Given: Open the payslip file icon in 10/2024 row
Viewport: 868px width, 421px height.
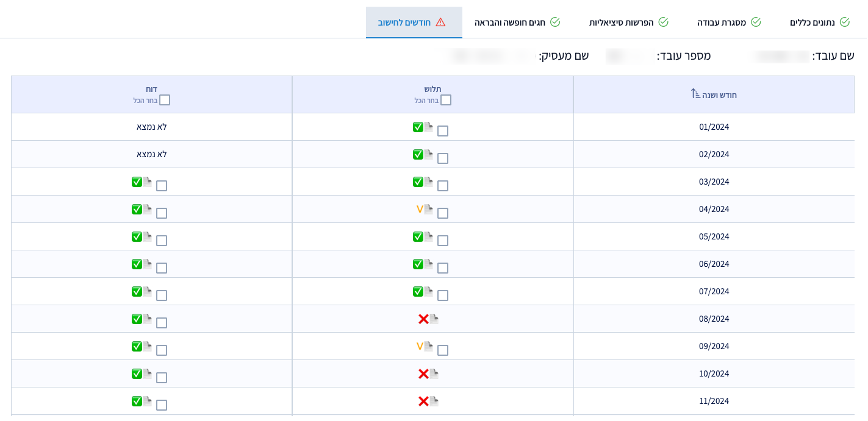Looking at the screenshot, I should pyautogui.click(x=434, y=373).
